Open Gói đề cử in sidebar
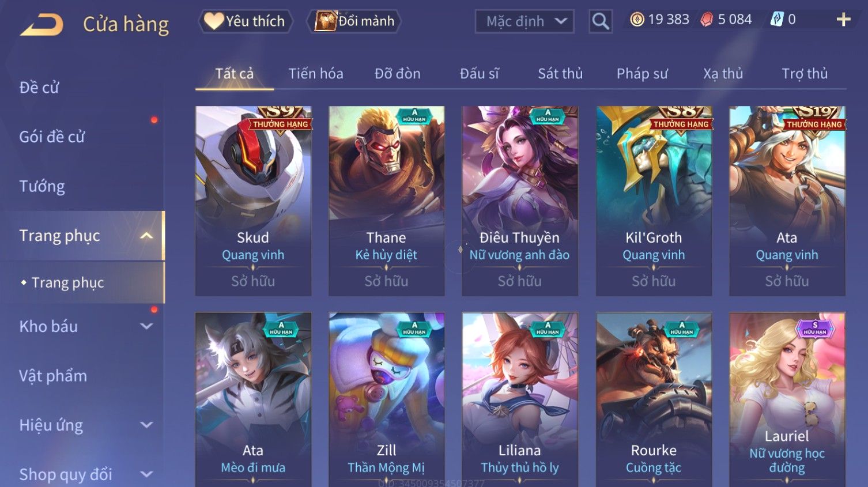This screenshot has height=487, width=868. pyautogui.click(x=52, y=137)
